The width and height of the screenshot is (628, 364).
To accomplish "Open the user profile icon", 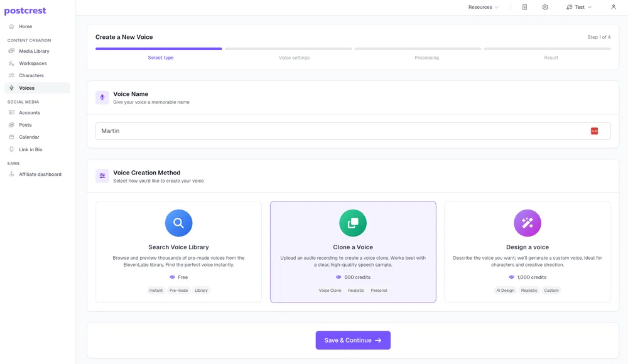I will click(613, 7).
